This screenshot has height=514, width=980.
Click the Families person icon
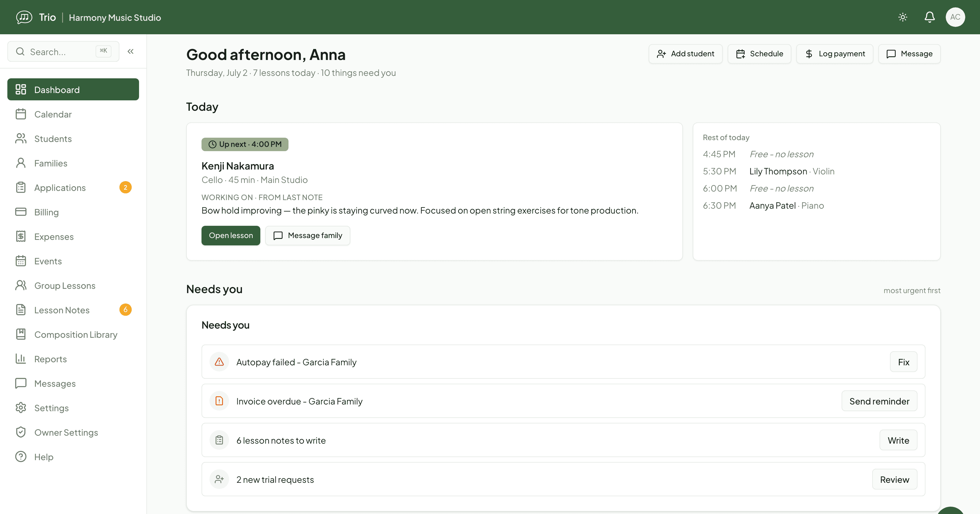pos(21,163)
